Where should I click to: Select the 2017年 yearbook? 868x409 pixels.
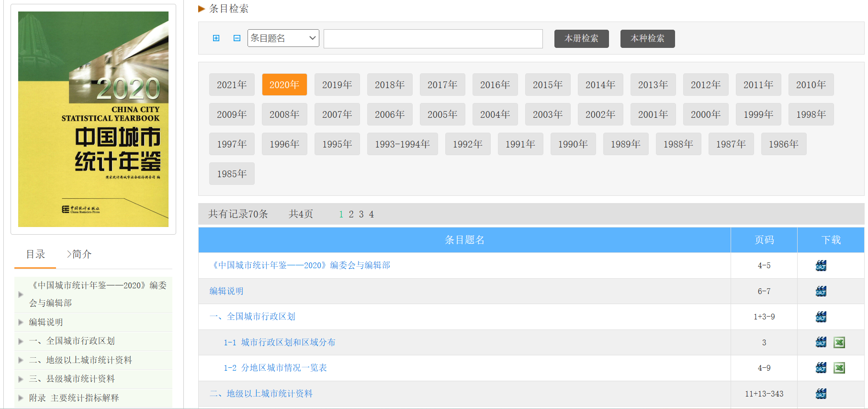pyautogui.click(x=442, y=85)
